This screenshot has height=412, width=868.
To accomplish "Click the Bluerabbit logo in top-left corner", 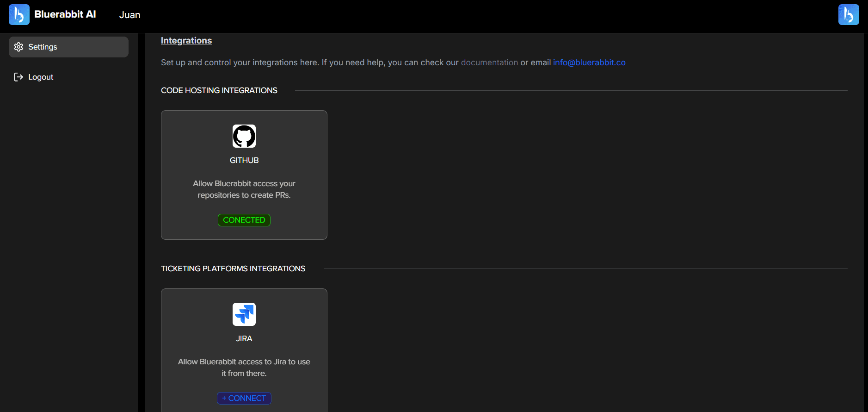I will pyautogui.click(x=19, y=15).
